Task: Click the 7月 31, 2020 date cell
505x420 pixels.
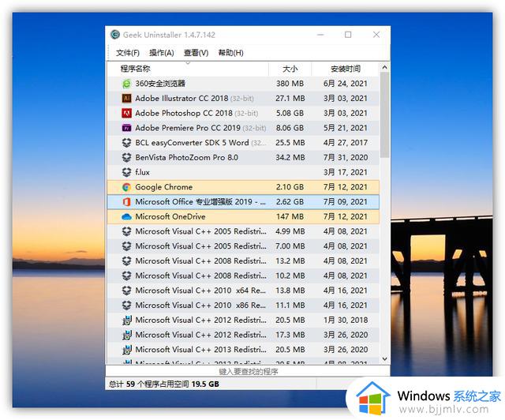Action: pyautogui.click(x=346, y=158)
